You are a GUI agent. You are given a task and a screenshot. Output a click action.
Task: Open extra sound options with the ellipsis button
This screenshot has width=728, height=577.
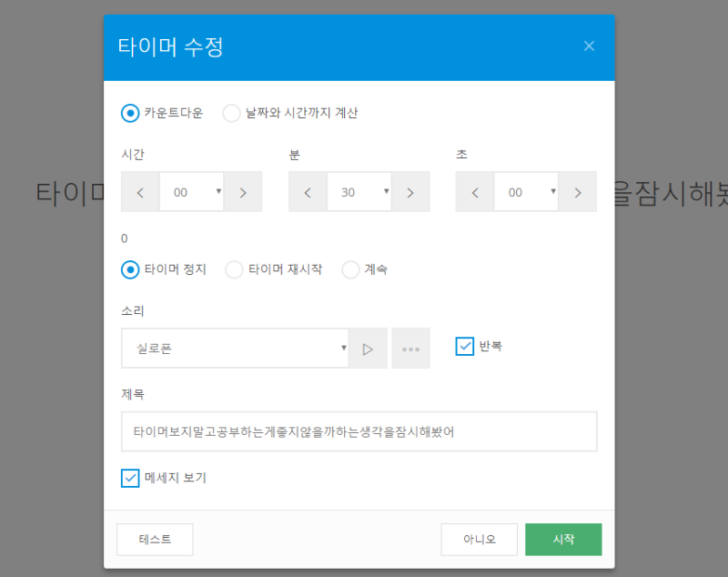tap(410, 348)
